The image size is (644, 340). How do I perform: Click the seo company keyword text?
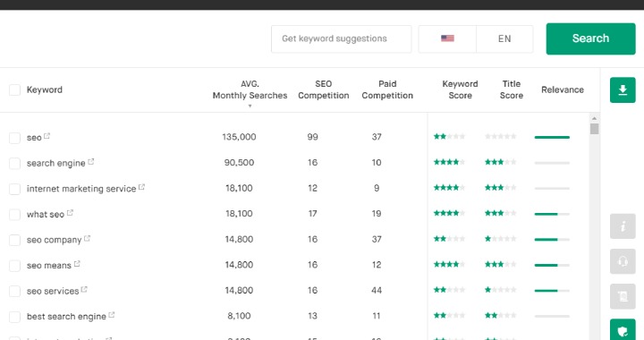point(54,240)
